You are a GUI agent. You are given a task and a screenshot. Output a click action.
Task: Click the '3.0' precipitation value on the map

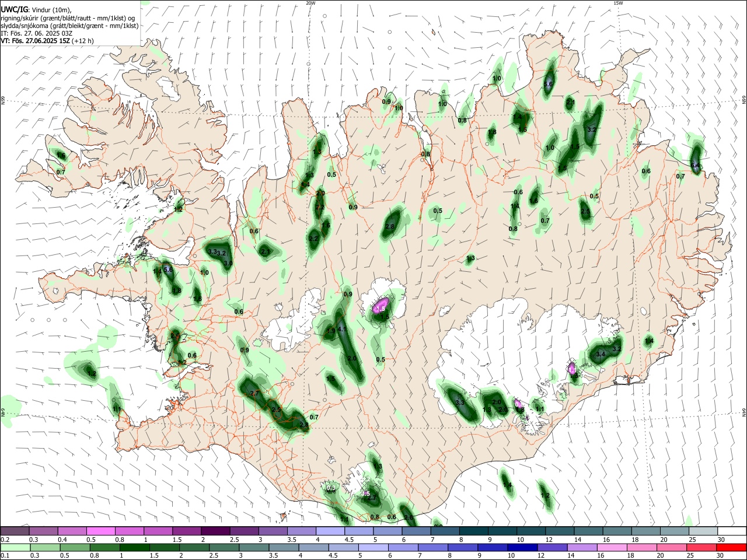click(228, 264)
